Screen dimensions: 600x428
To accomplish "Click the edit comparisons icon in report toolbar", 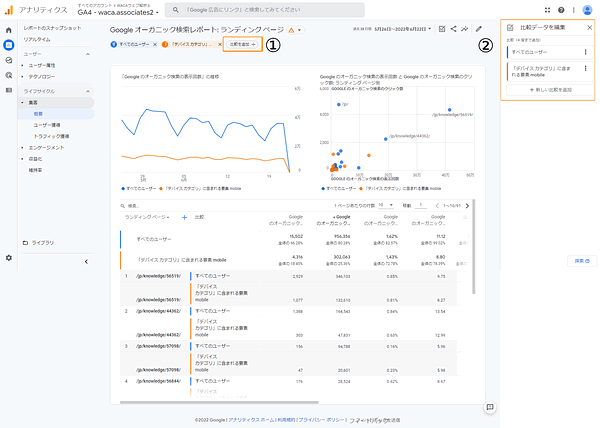I will pos(442,29).
